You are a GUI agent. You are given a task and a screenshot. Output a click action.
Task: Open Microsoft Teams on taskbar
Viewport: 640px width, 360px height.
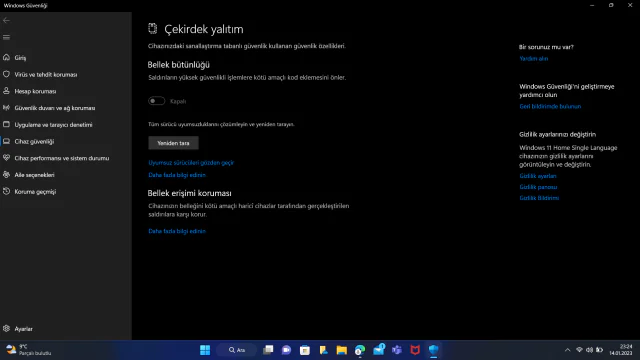[x=397, y=350]
